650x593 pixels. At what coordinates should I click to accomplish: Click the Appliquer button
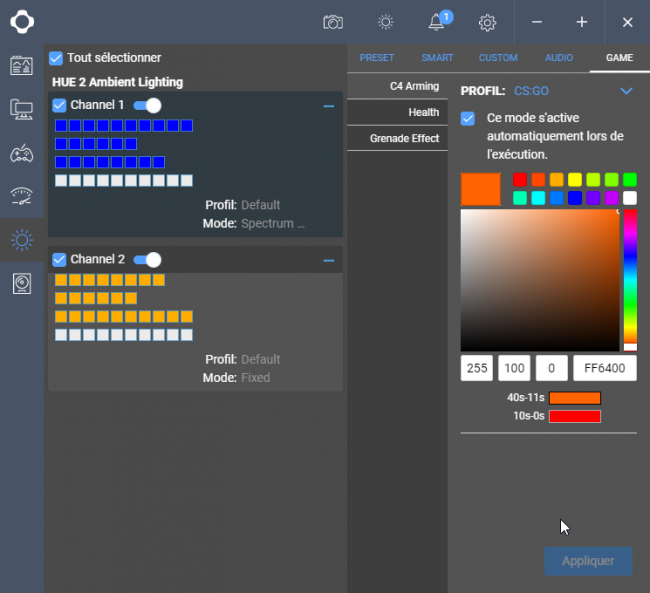click(588, 561)
